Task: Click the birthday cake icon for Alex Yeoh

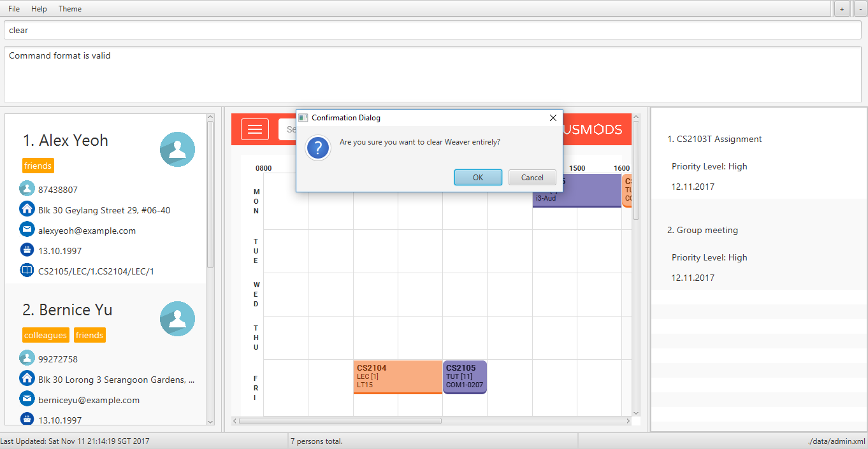Action: [x=27, y=250]
